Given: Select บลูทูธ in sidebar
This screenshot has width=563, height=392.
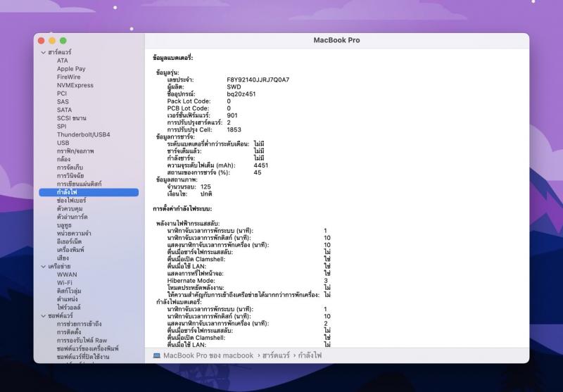Looking at the screenshot, I should click(x=64, y=225).
